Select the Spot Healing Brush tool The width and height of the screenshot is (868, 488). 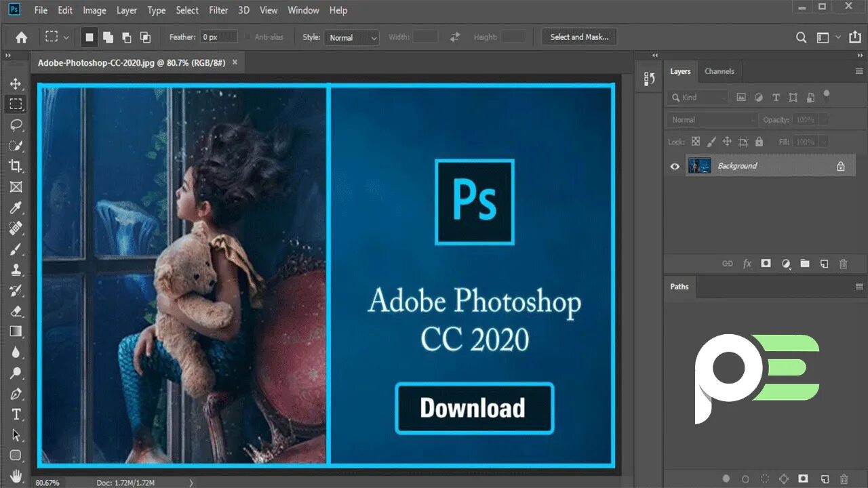[16, 228]
